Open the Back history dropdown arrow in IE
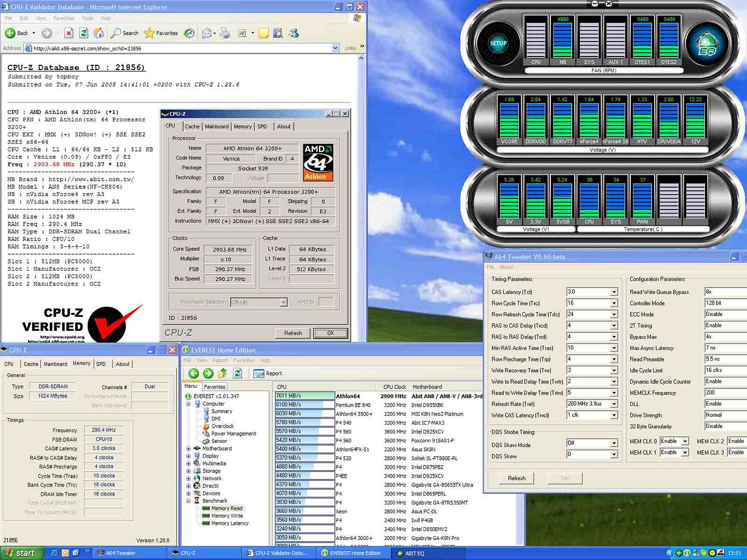The image size is (747, 560). [34, 33]
